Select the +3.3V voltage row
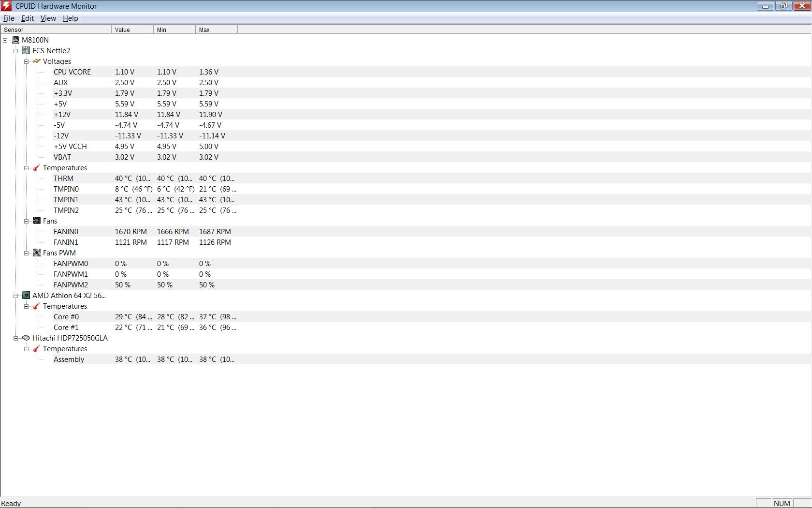This screenshot has height=508, width=812. 432,93
